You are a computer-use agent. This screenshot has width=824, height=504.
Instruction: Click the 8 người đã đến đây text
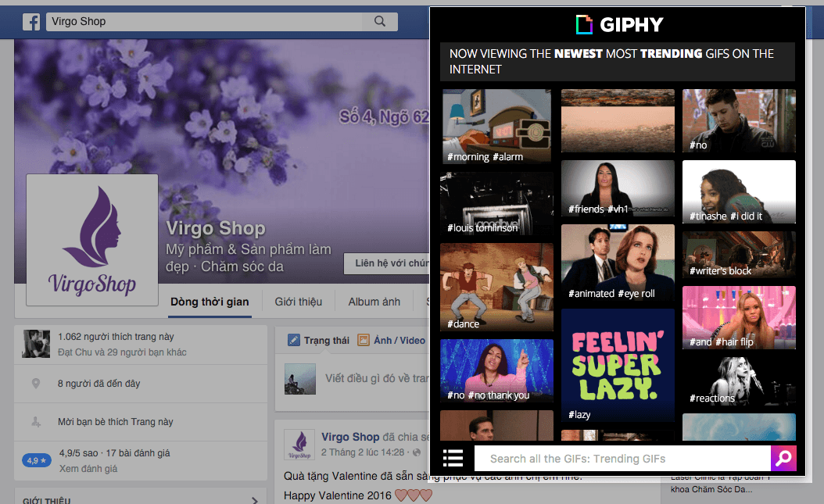click(x=99, y=383)
